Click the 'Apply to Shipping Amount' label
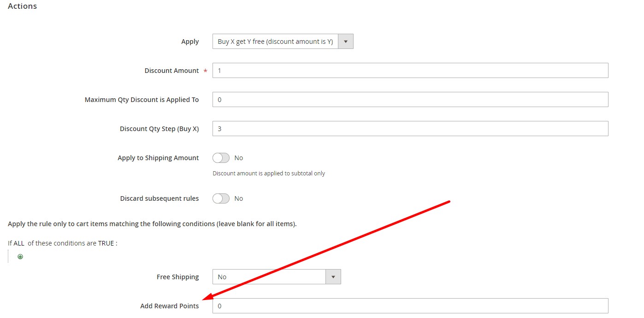The width and height of the screenshot is (644, 318). 158,158
